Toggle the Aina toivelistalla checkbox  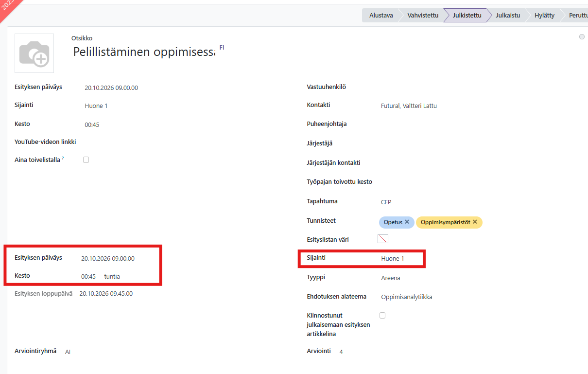(86, 160)
